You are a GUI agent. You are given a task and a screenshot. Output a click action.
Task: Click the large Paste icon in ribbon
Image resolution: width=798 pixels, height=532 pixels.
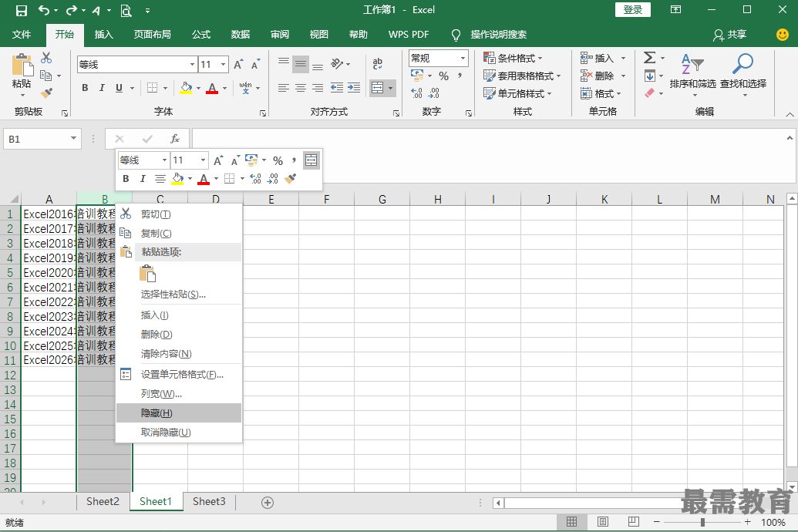point(22,66)
